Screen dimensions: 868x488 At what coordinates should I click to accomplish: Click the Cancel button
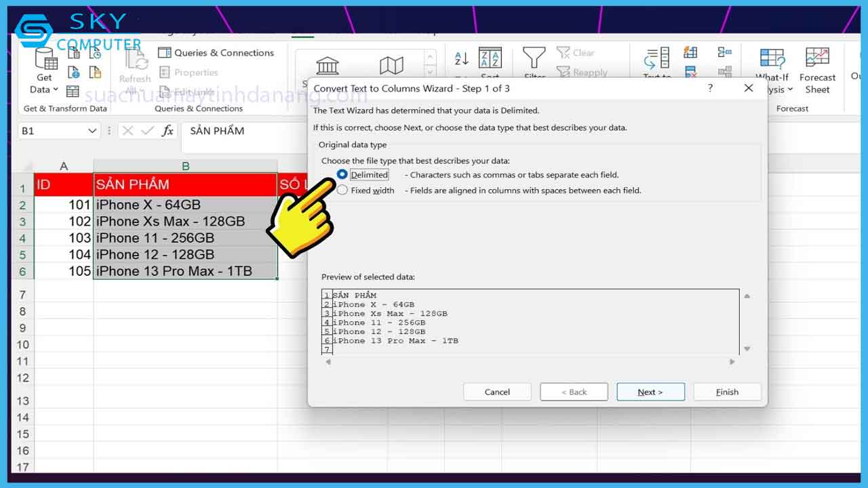pyautogui.click(x=497, y=392)
